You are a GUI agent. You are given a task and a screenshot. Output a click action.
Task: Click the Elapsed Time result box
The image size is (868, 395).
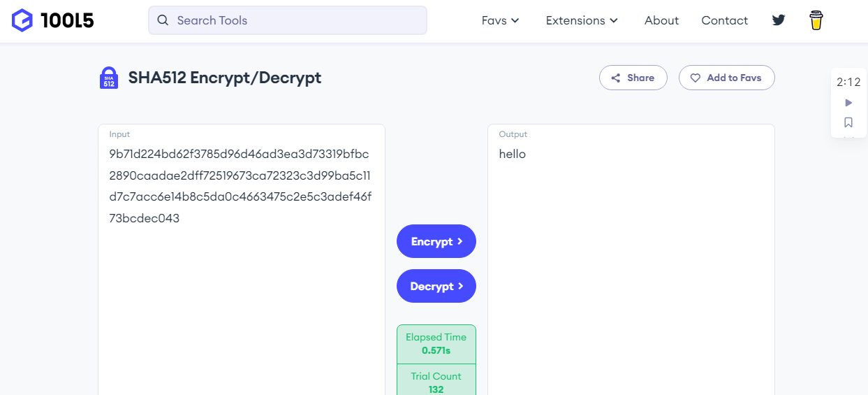436,344
